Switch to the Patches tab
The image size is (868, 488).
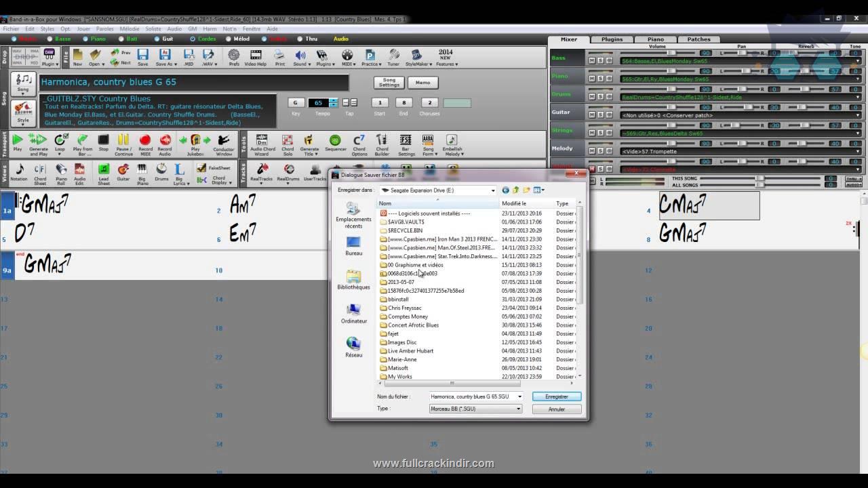coord(698,39)
